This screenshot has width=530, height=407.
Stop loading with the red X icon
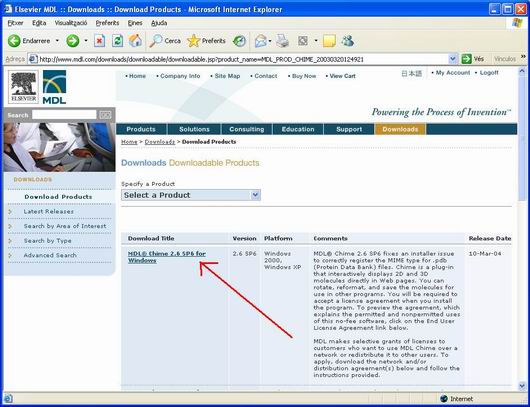pos(99,41)
